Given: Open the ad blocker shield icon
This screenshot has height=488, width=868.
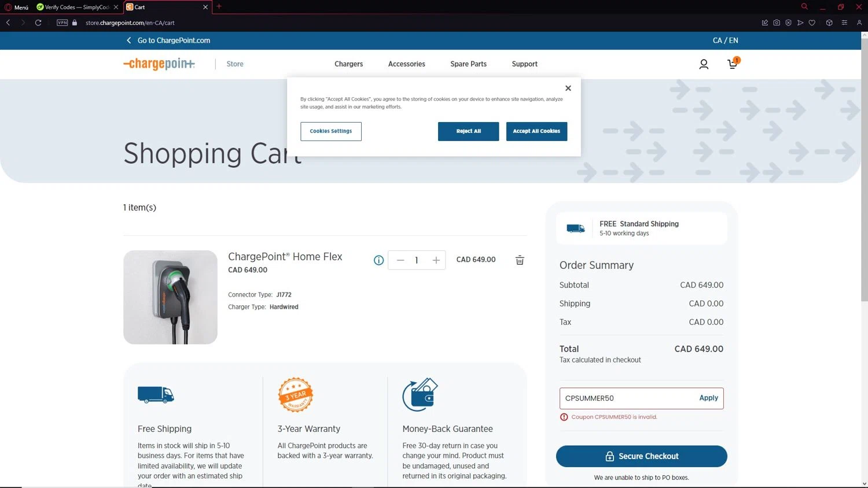Looking at the screenshot, I should [788, 23].
